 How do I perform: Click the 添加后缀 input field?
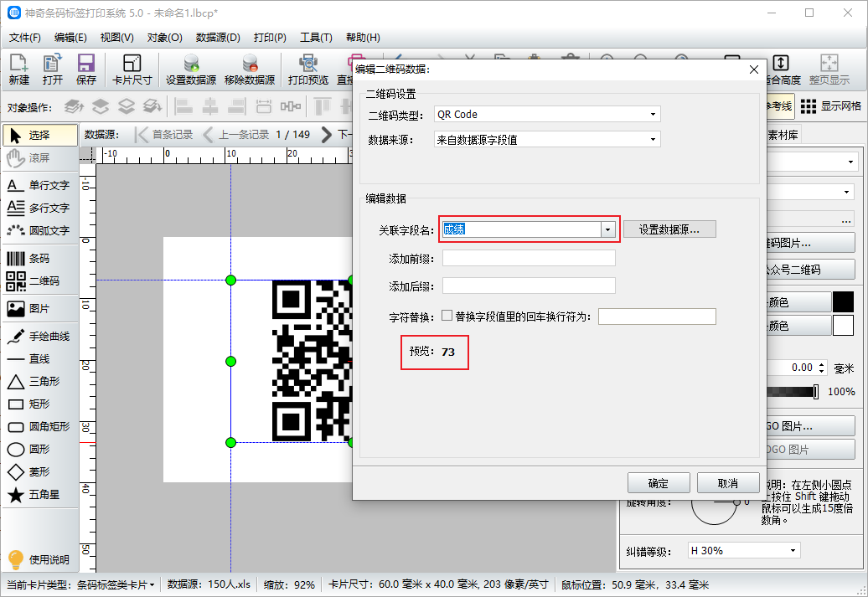[529, 286]
